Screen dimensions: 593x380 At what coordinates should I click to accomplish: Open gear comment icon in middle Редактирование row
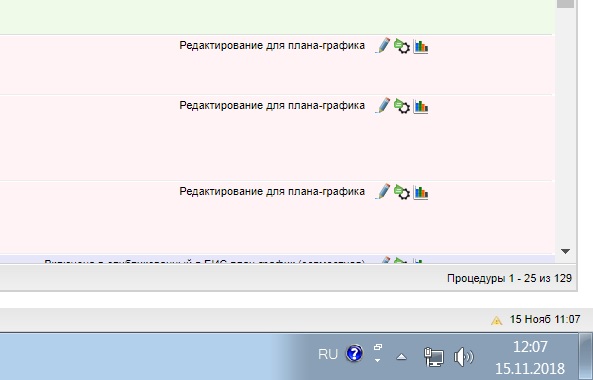click(x=402, y=105)
